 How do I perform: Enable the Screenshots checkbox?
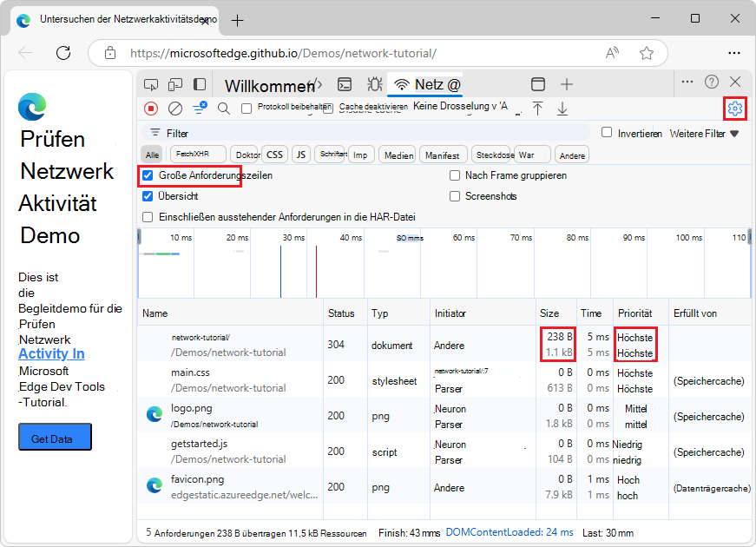[455, 196]
